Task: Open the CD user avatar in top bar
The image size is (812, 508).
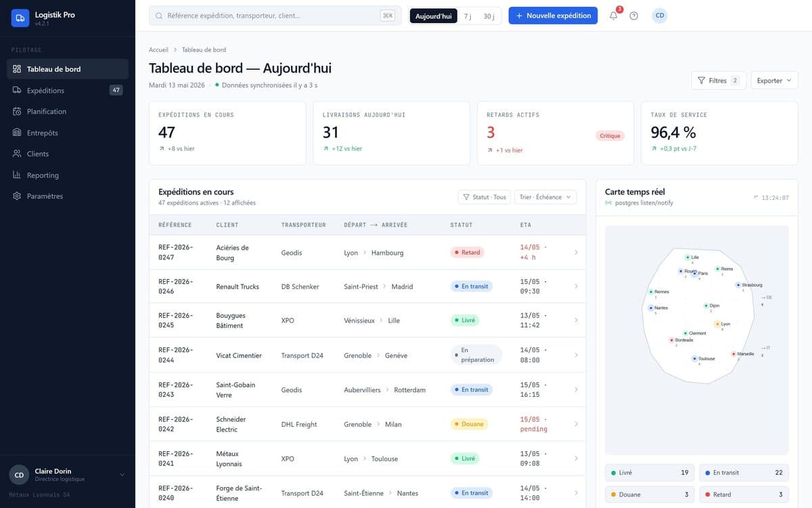Action: 660,16
